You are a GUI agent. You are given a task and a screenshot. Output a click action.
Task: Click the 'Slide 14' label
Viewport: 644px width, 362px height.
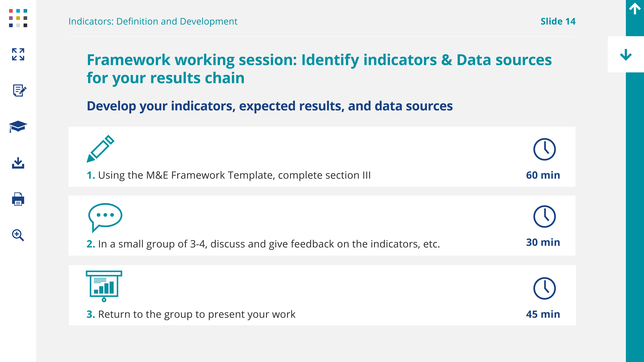click(558, 21)
